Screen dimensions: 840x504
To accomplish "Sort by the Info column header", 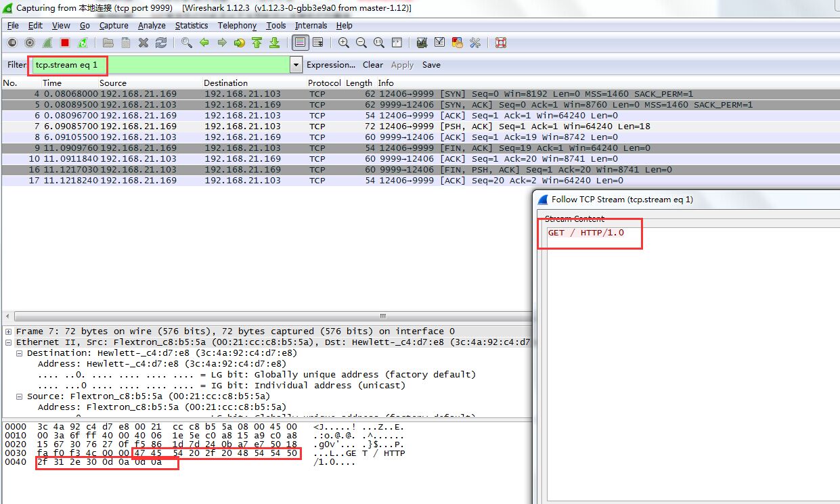I will pyautogui.click(x=386, y=83).
